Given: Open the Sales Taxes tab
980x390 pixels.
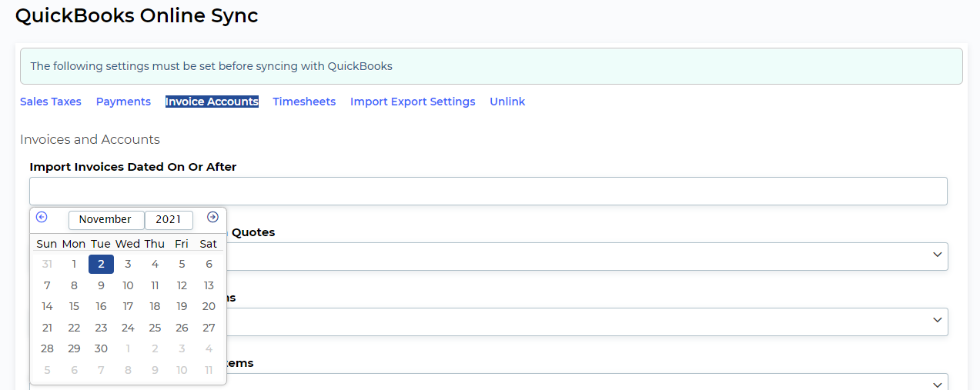Looking at the screenshot, I should pyautogui.click(x=51, y=102).
